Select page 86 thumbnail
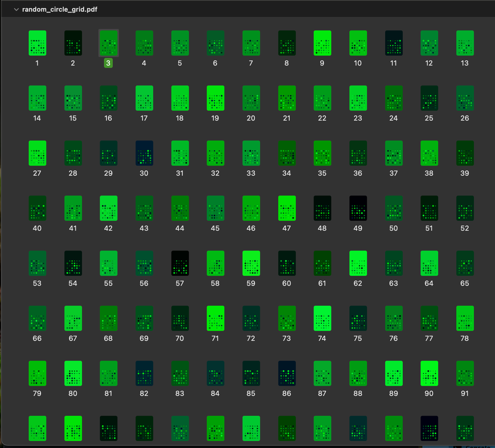The image size is (495, 448). pos(287,374)
